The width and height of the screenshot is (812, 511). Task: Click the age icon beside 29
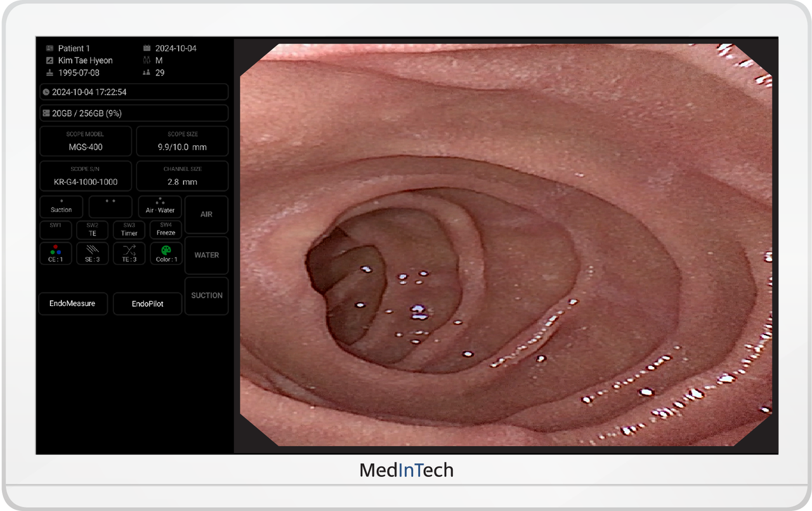pyautogui.click(x=147, y=72)
